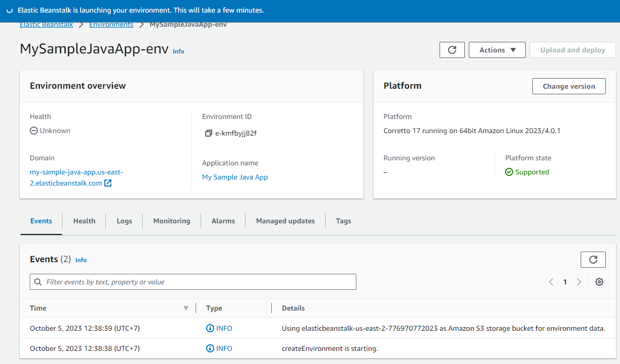Refresh the Events list
This screenshot has width=620, height=364.
click(x=593, y=259)
